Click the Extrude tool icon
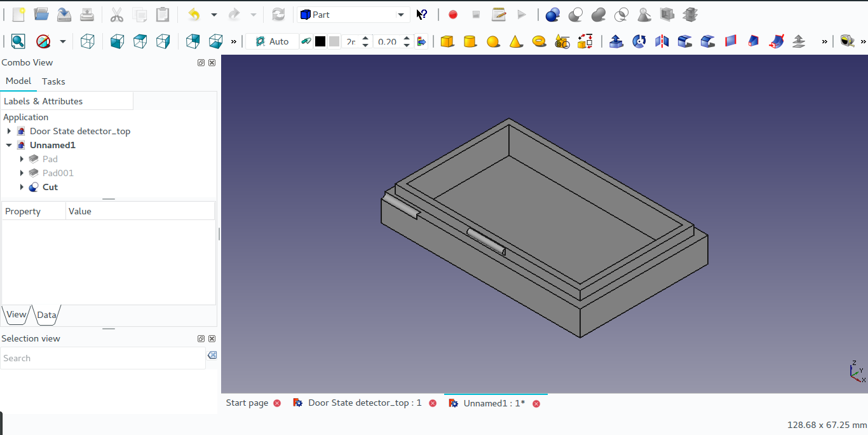The image size is (868, 435). coord(616,41)
